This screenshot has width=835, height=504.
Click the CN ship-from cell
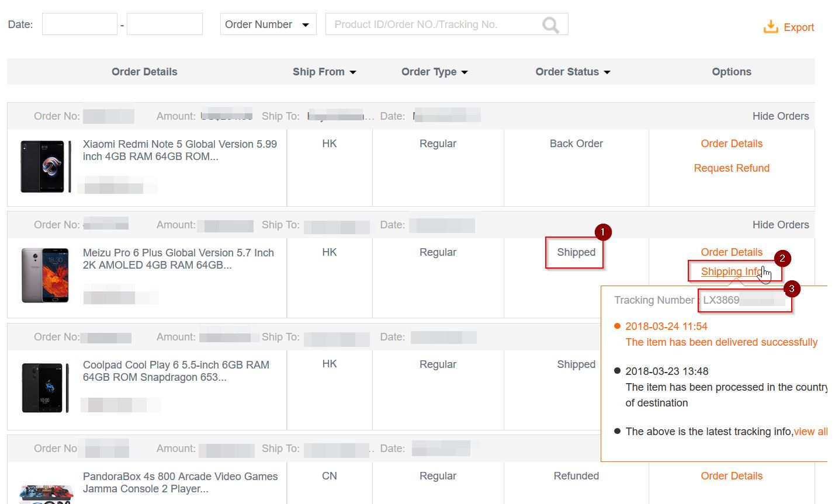[330, 476]
